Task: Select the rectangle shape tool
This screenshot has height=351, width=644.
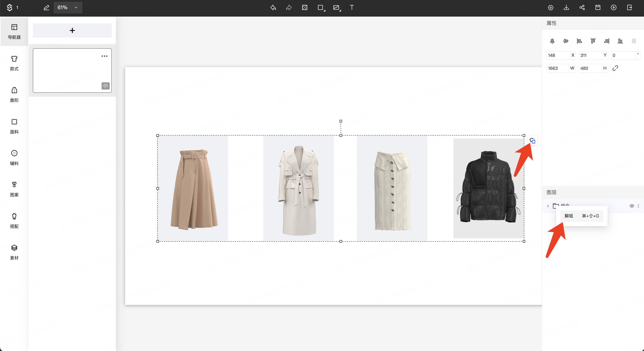Action: (320, 8)
